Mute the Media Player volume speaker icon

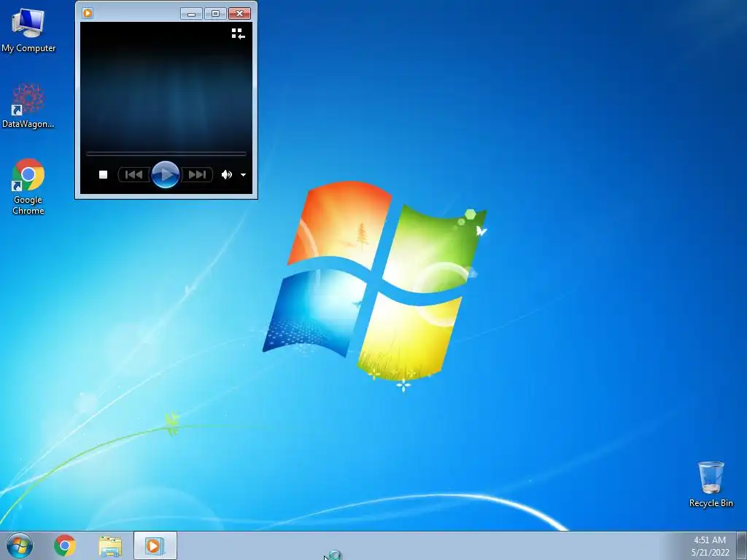coord(227,175)
